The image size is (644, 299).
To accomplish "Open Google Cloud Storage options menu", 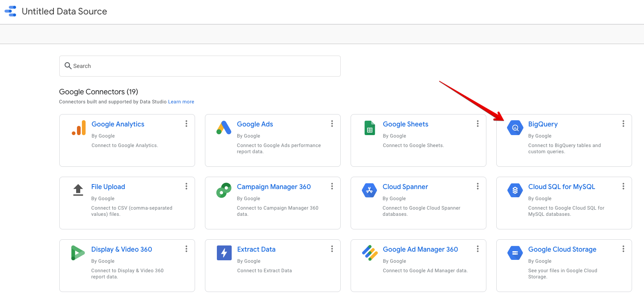I will 623,249.
